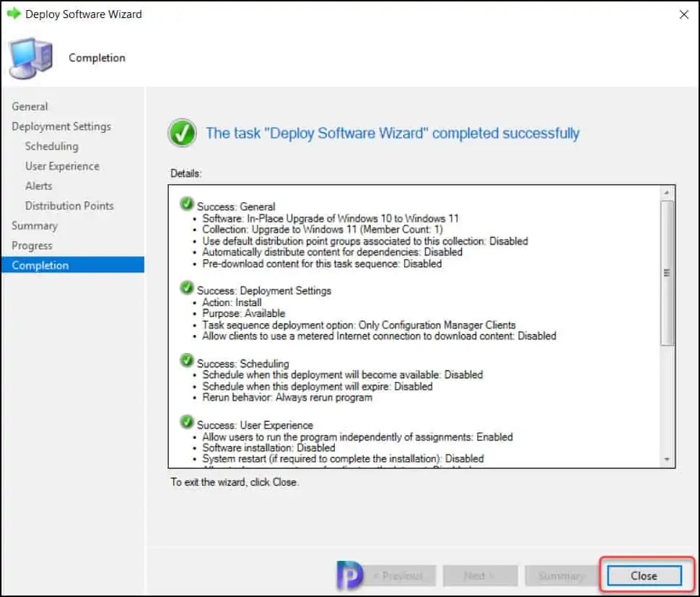
Task: Select the User Experience step
Action: [x=63, y=166]
